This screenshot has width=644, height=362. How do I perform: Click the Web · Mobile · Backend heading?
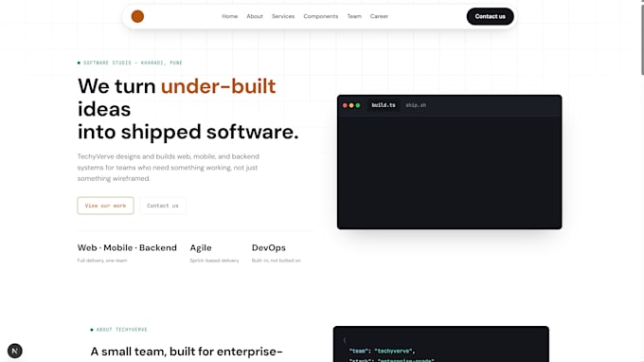click(127, 247)
